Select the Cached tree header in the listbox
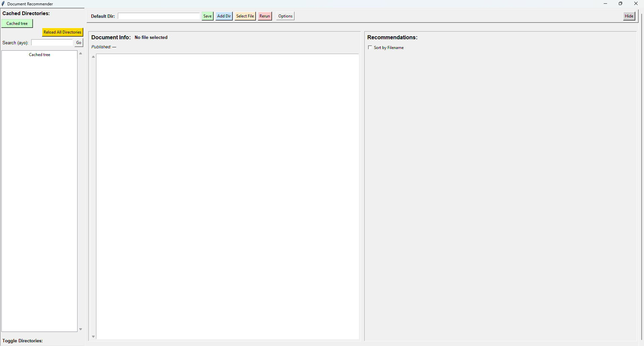The height and width of the screenshot is (346, 644). 39,54
